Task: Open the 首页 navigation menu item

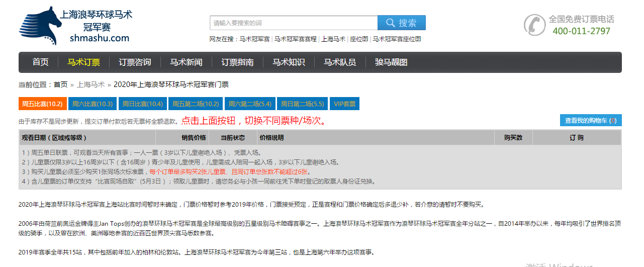Action: (41, 62)
